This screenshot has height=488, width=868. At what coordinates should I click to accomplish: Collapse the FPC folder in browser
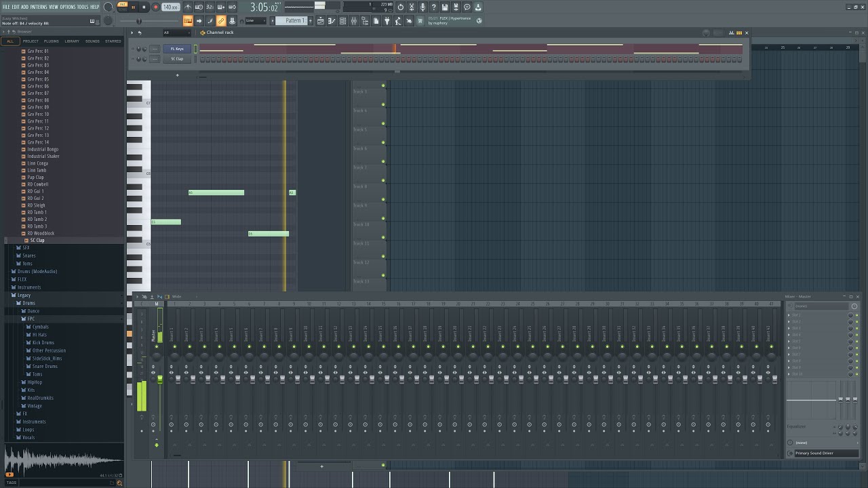[x=31, y=319]
